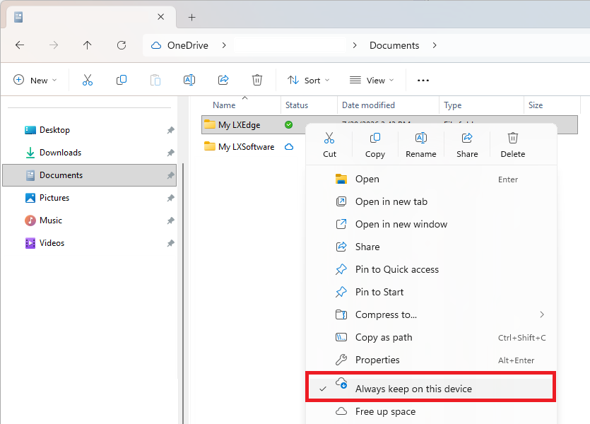This screenshot has width=590, height=424.
Task: Click the OneDrive breadcrumb link
Action: [187, 46]
